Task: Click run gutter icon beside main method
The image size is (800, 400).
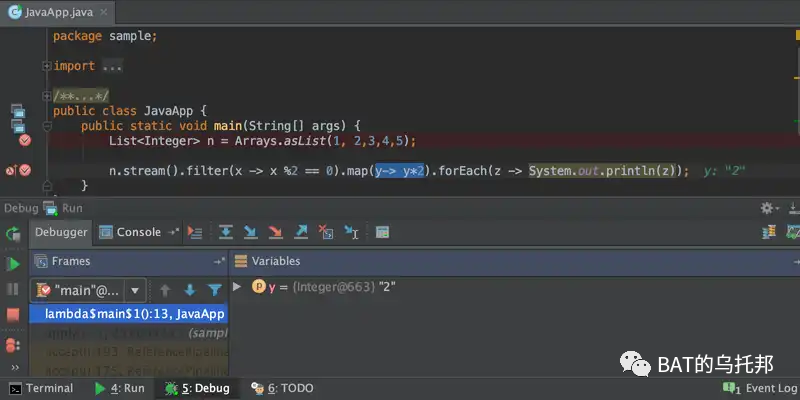Action: pyautogui.click(x=18, y=126)
